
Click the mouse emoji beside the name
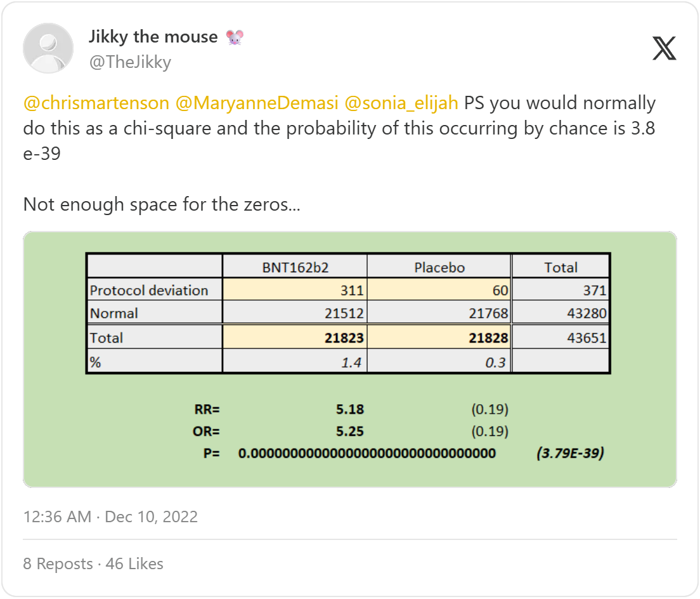tap(234, 37)
